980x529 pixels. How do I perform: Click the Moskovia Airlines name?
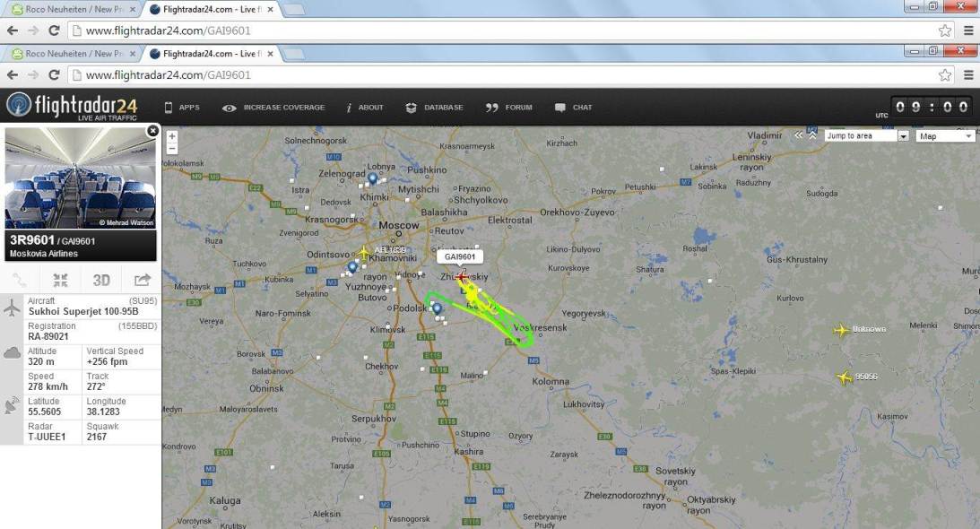(44, 253)
